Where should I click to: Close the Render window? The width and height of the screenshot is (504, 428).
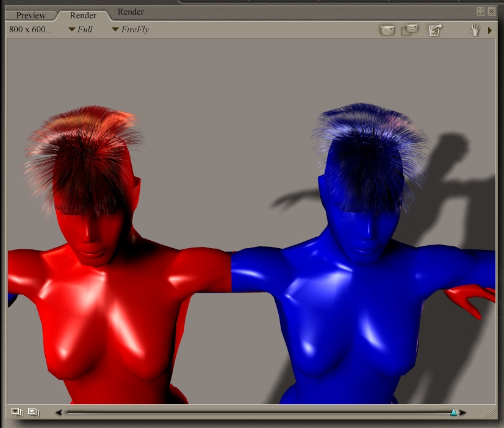tap(491, 11)
